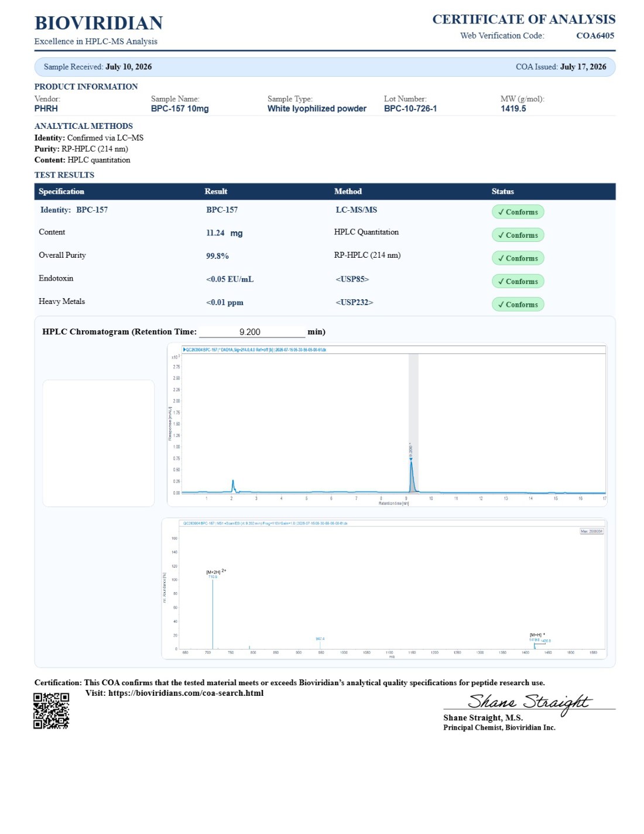Click the Endotoxin specification cell
This screenshot has height=834, width=644.
pos(56,278)
